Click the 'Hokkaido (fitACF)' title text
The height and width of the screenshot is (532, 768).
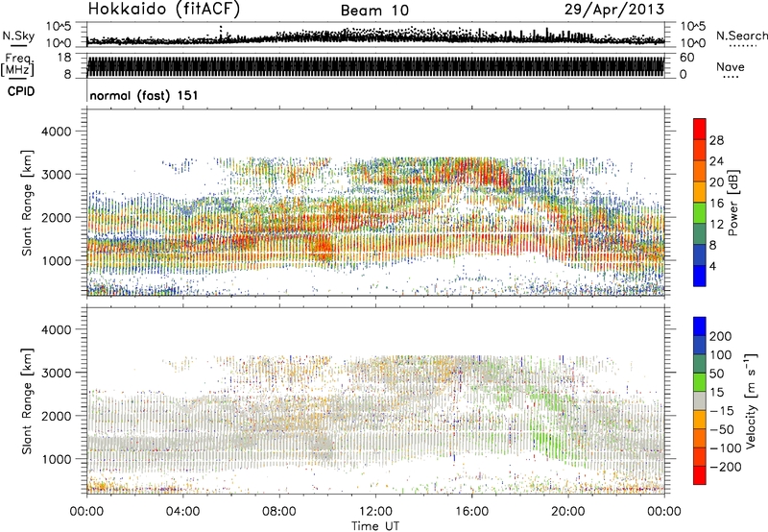pyautogui.click(x=164, y=9)
